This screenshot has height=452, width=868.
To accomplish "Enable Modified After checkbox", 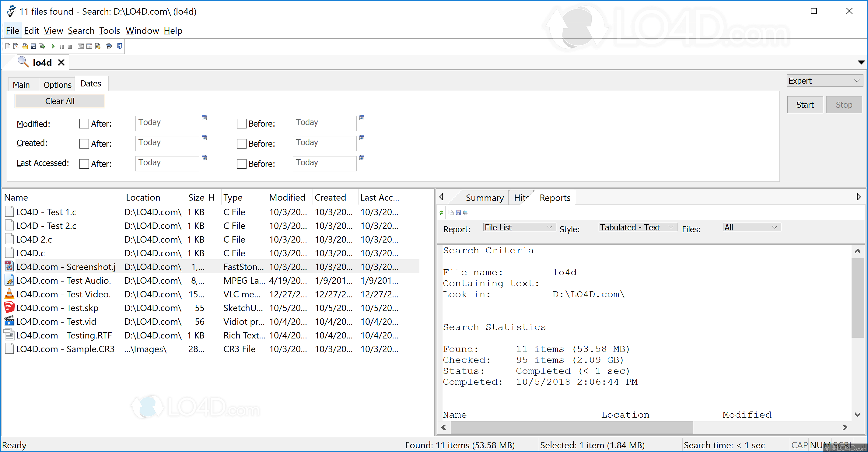I will pyautogui.click(x=84, y=124).
